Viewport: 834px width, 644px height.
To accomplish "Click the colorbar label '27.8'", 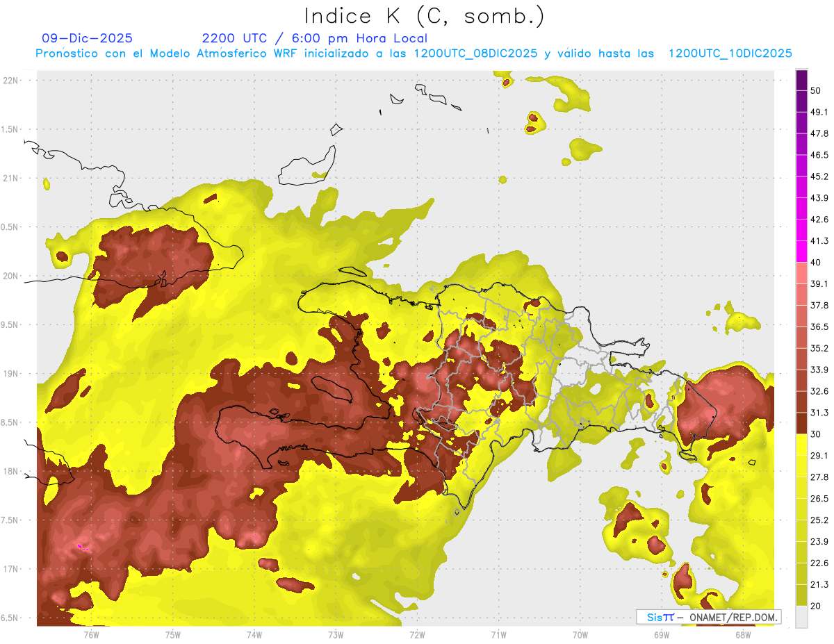I will pyautogui.click(x=819, y=477).
